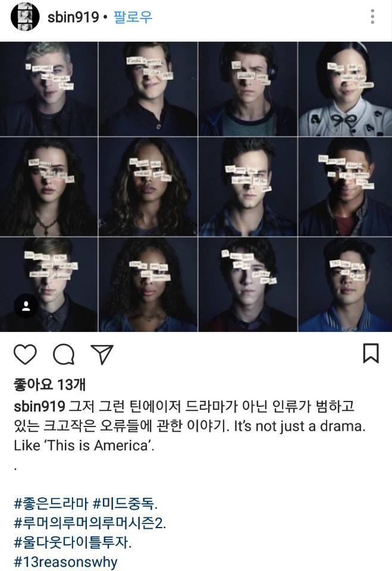The height and width of the screenshot is (571, 392).
Task: Tap the portrait with the bow-collar blouse
Action: pyautogui.click(x=346, y=89)
